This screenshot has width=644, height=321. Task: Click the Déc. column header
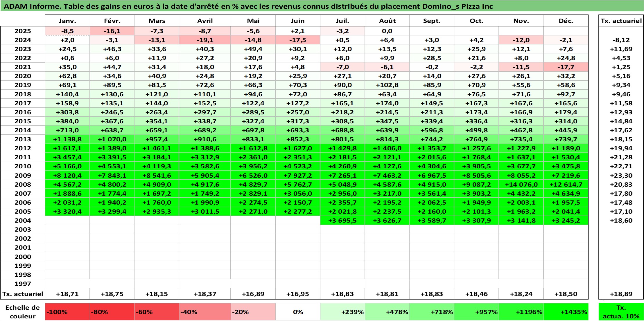[x=566, y=21]
